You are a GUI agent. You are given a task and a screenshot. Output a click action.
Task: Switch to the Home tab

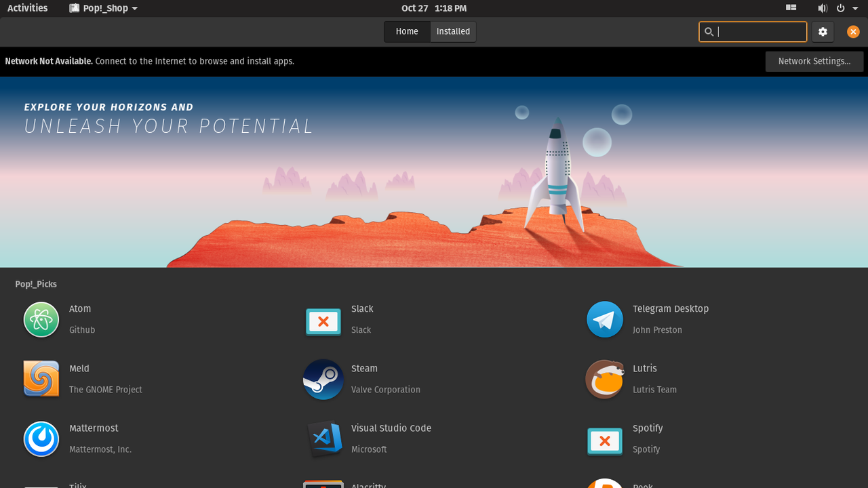[x=407, y=32]
